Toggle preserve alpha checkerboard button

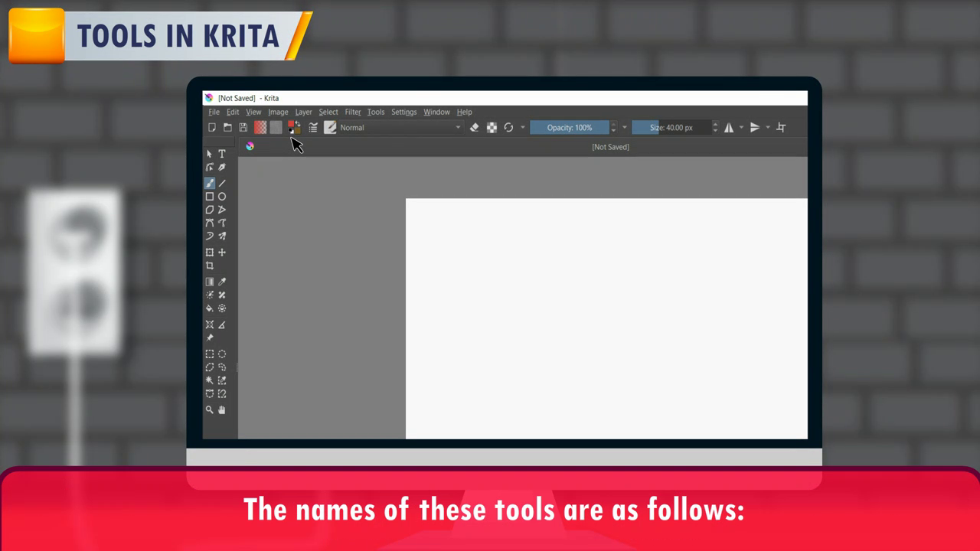[x=492, y=128]
